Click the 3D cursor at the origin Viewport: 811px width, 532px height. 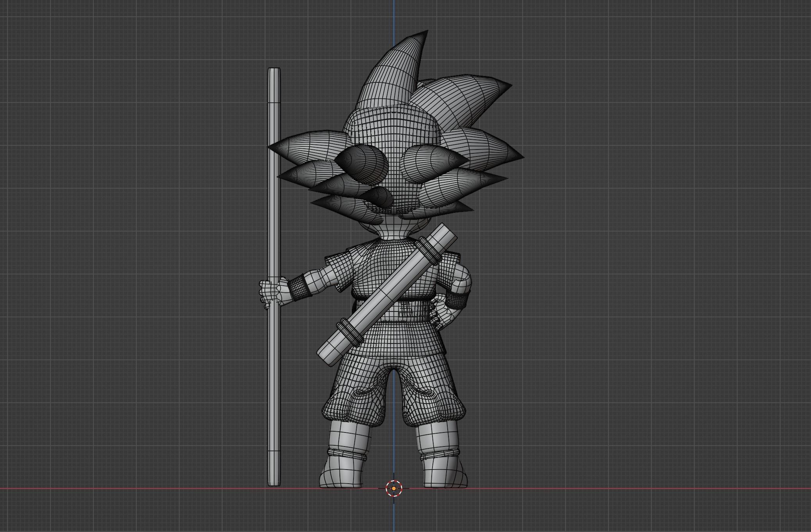pyautogui.click(x=394, y=488)
